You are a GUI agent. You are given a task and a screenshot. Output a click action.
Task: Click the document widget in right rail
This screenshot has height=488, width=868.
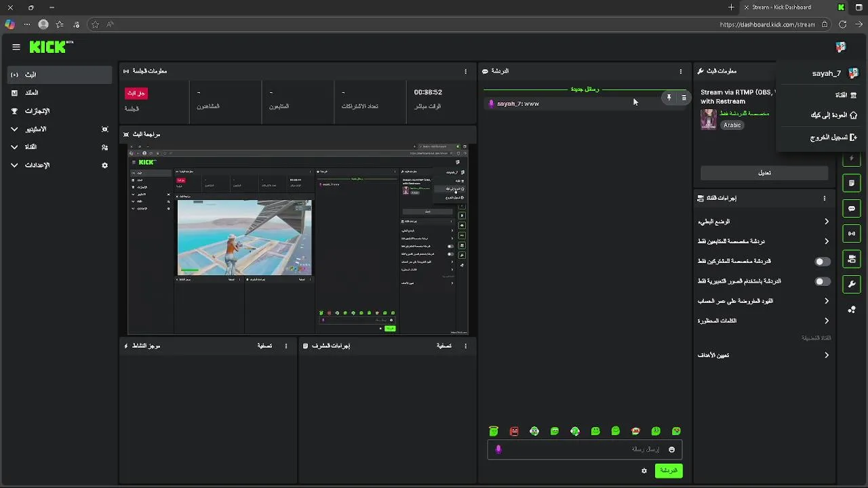click(852, 183)
